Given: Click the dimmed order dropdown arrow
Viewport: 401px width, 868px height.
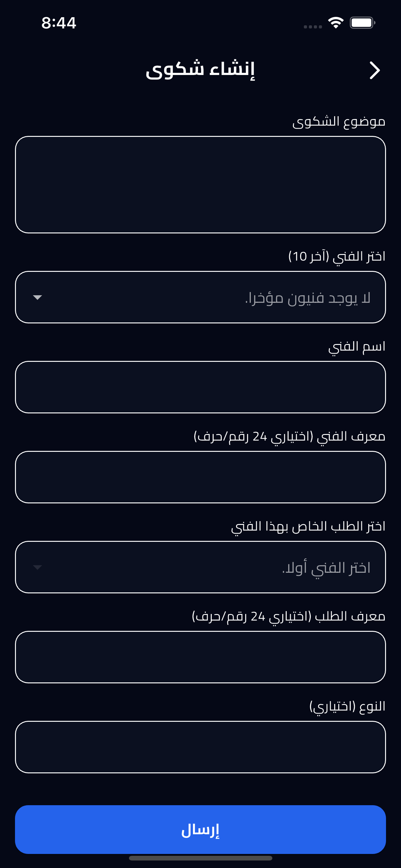Looking at the screenshot, I should click(x=37, y=567).
